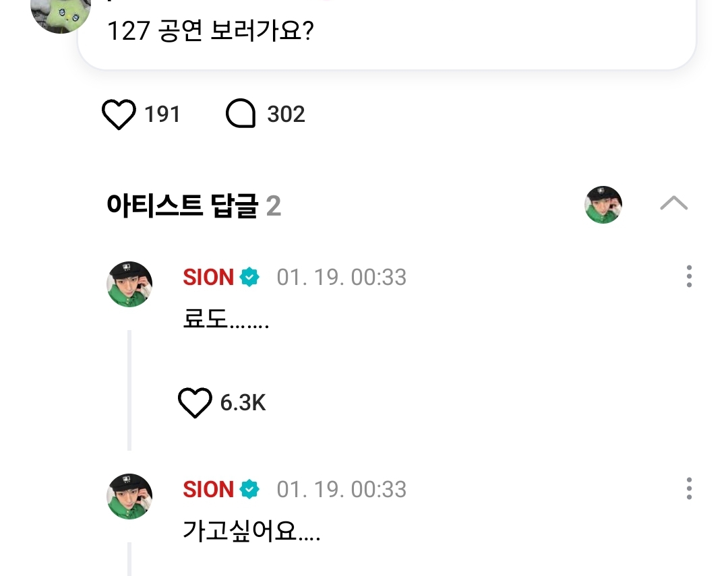
Task: Tap the 6.3K like count
Action: [243, 403]
